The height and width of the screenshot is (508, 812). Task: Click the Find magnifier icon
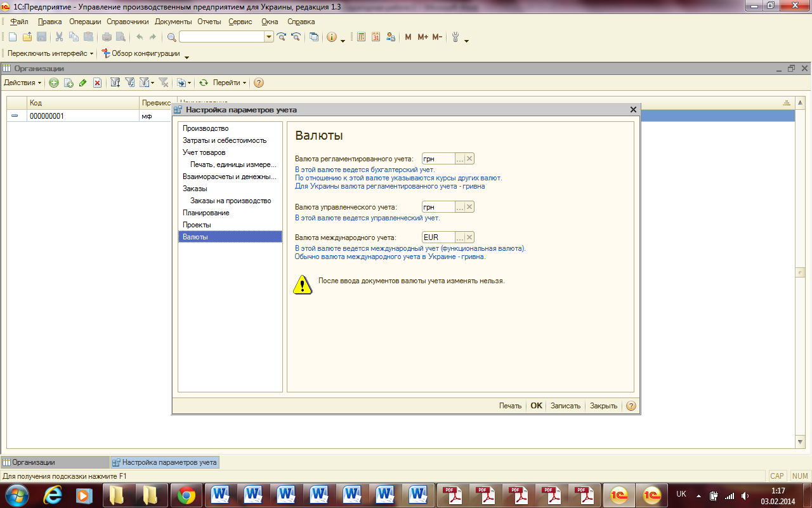(x=171, y=37)
